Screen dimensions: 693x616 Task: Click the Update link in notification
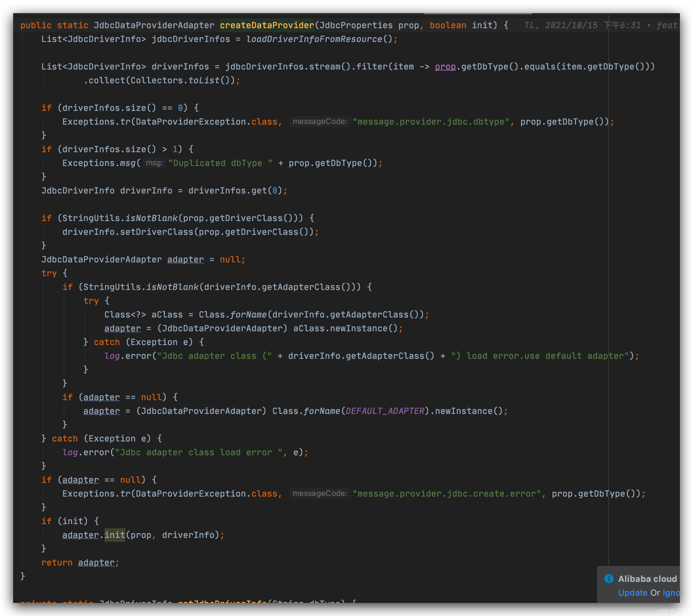pyautogui.click(x=632, y=593)
